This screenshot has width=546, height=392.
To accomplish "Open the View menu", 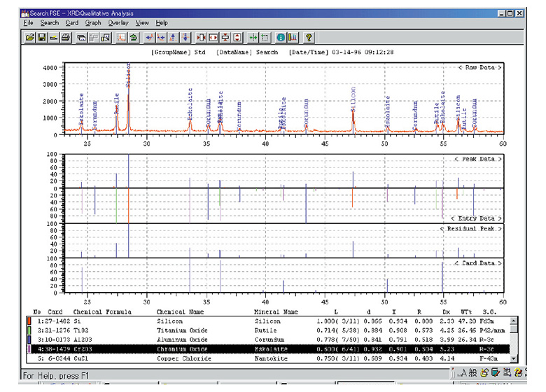I will point(142,23).
